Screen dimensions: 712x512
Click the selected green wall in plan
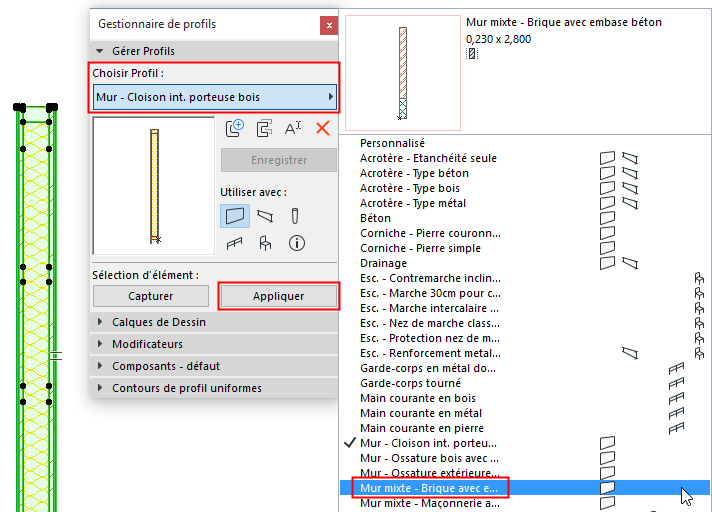36,309
